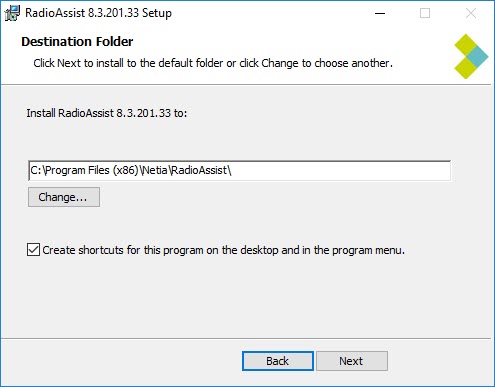The image size is (495, 387).
Task: Minimize the RadioAssist Setup window
Action: coord(380,13)
